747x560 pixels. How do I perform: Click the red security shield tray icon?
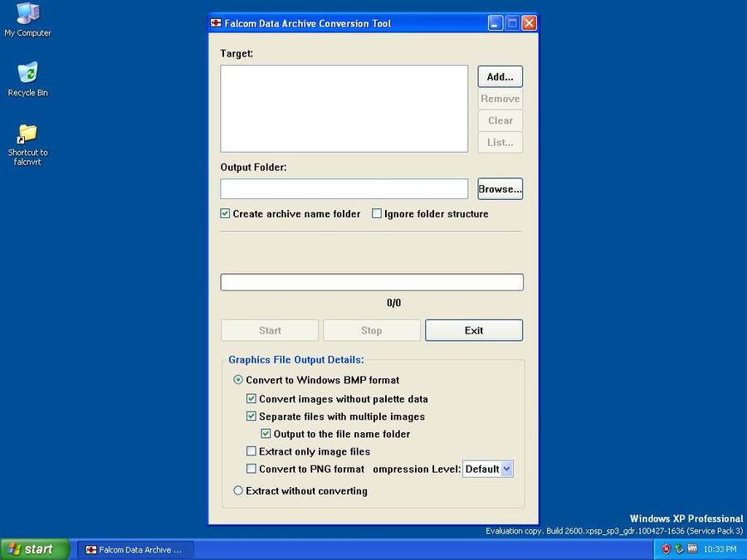(666, 549)
